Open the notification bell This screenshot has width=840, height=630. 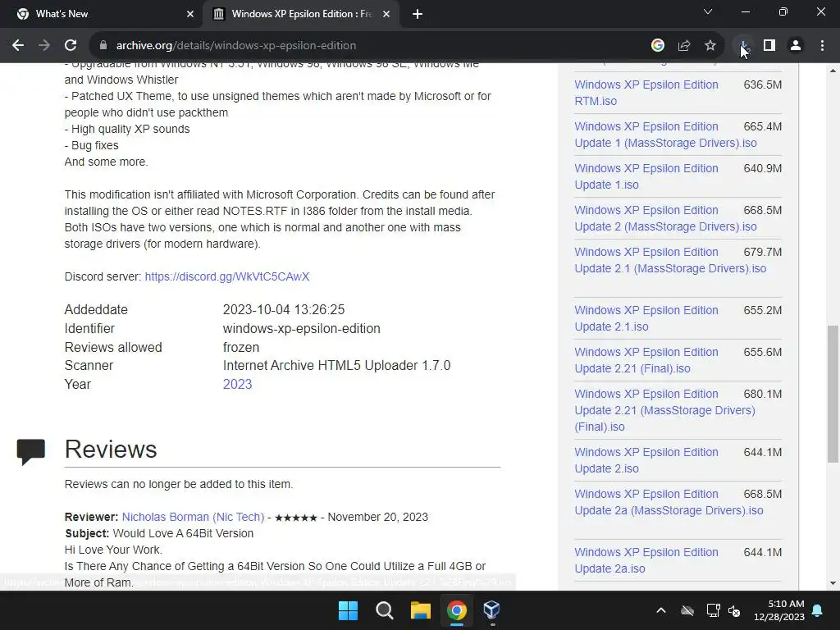tap(818, 610)
